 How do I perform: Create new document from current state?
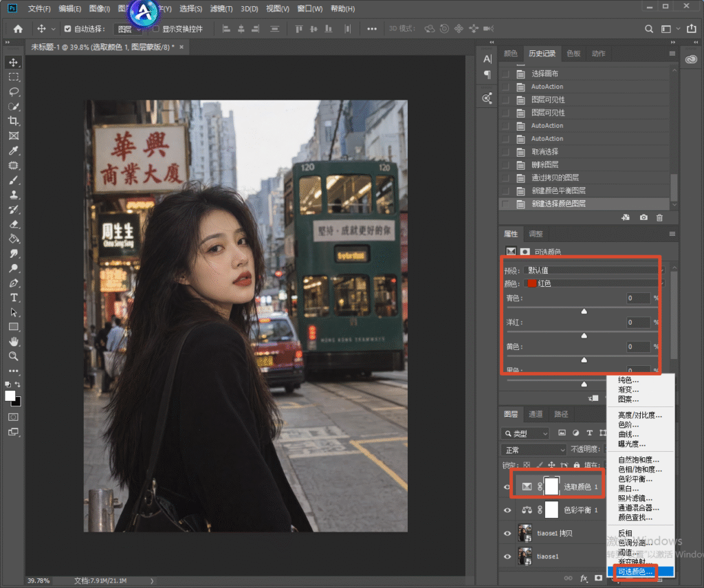pyautogui.click(x=626, y=217)
